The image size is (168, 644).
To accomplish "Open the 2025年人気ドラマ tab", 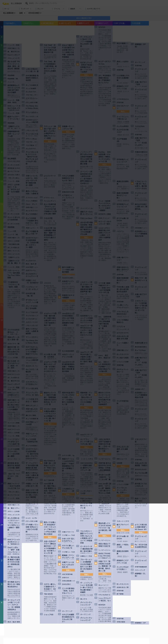I will [93, 8].
